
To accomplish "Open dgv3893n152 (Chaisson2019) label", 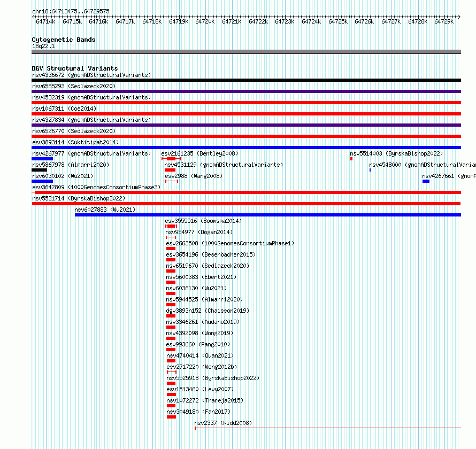I will click(208, 311).
